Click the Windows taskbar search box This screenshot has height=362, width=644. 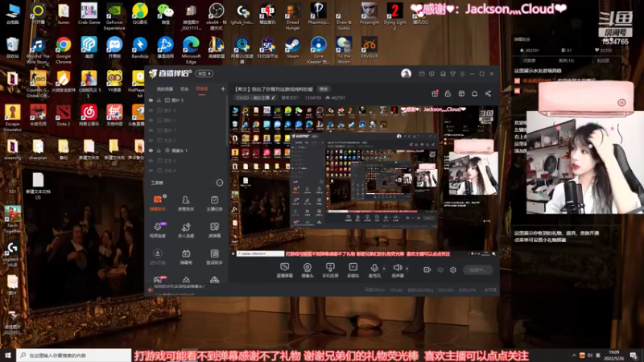[74, 356]
